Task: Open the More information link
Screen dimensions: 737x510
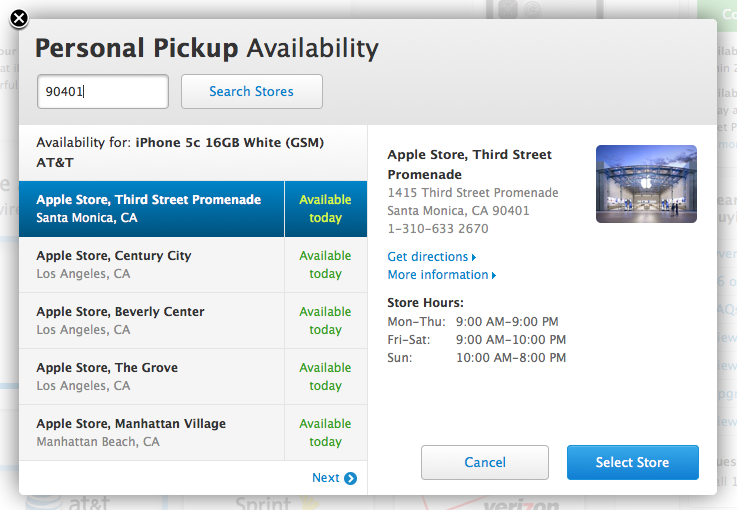Action: click(441, 275)
